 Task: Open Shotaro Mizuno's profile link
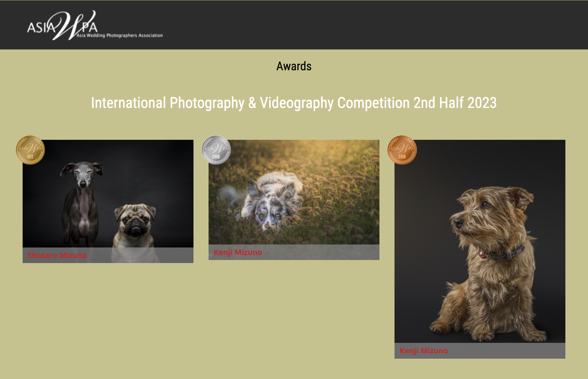point(57,255)
